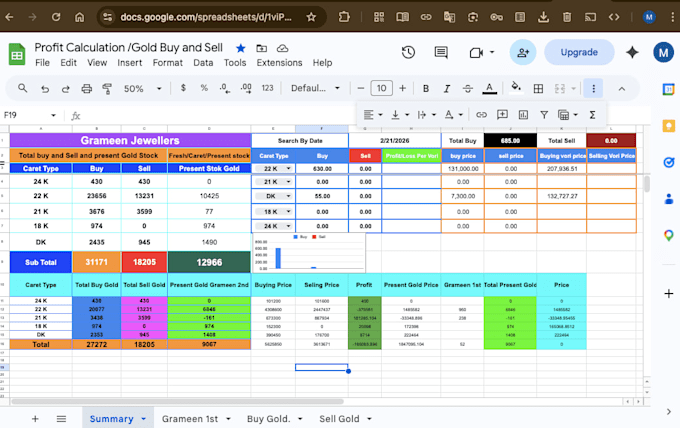680x428 pixels.
Task: Open the Edit menu
Action: point(69,63)
